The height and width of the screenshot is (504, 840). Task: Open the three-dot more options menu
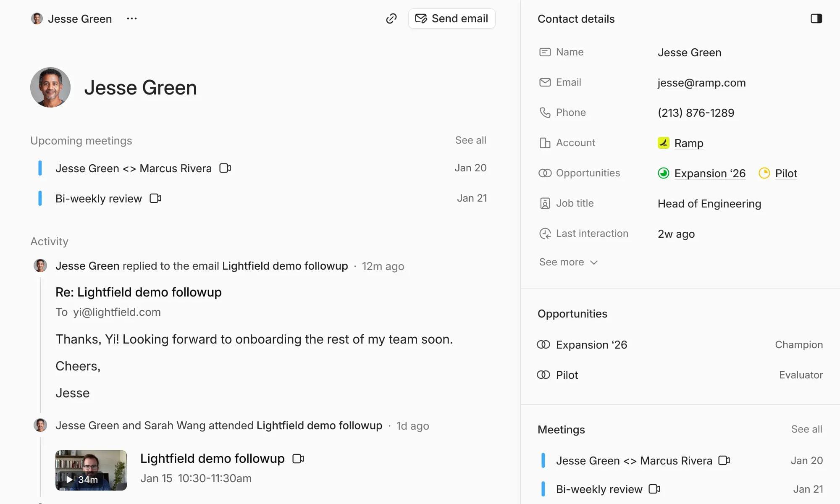pos(131,18)
